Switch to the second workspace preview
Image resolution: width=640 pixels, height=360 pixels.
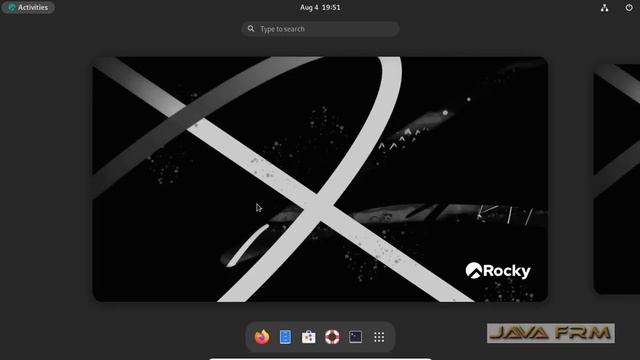[617, 179]
